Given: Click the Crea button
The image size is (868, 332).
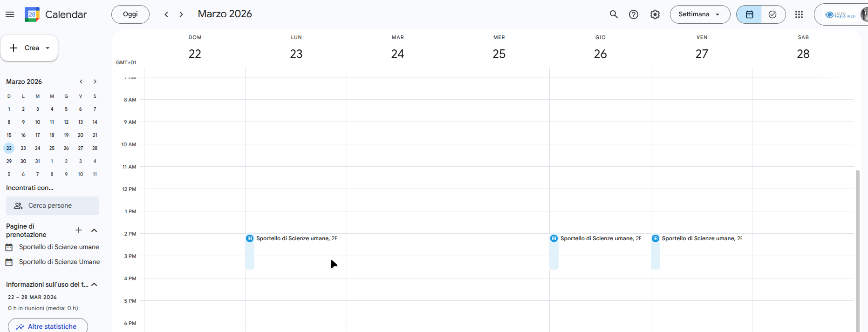Looking at the screenshot, I should coord(29,48).
